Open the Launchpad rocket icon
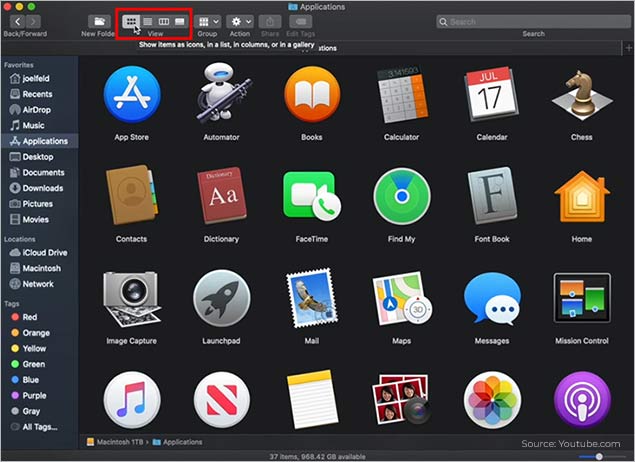 [x=222, y=298]
